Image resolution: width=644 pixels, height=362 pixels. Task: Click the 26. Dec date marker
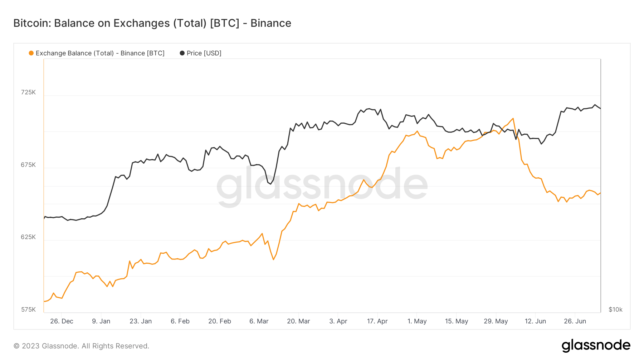(62, 321)
